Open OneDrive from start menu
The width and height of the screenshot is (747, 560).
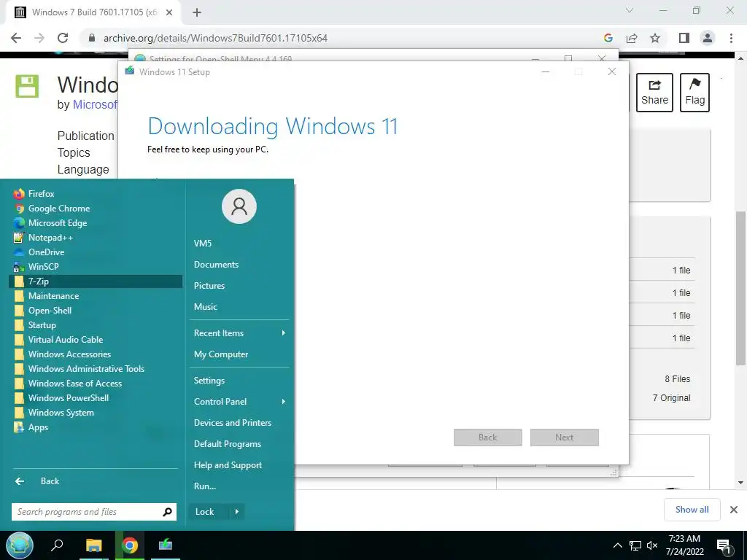96,252
